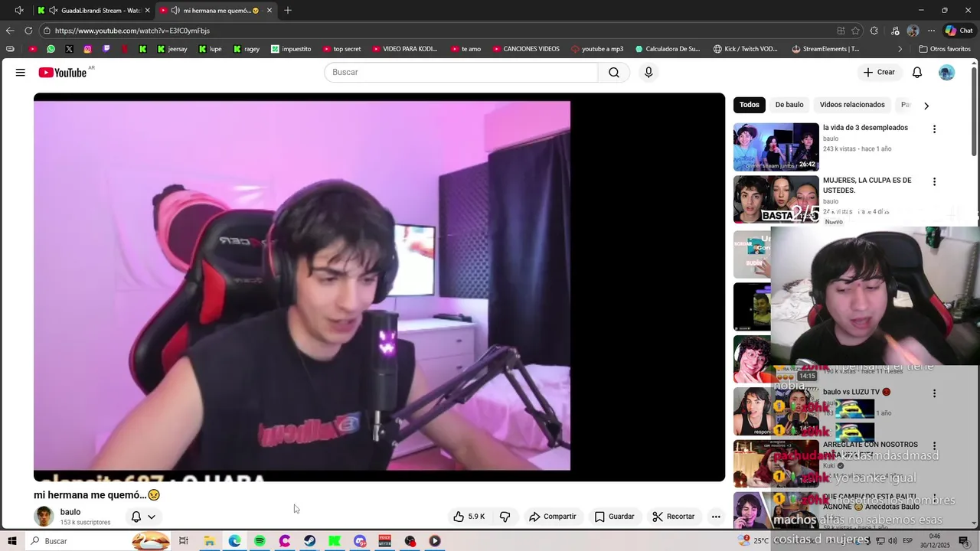Click Guardar save button

click(615, 517)
